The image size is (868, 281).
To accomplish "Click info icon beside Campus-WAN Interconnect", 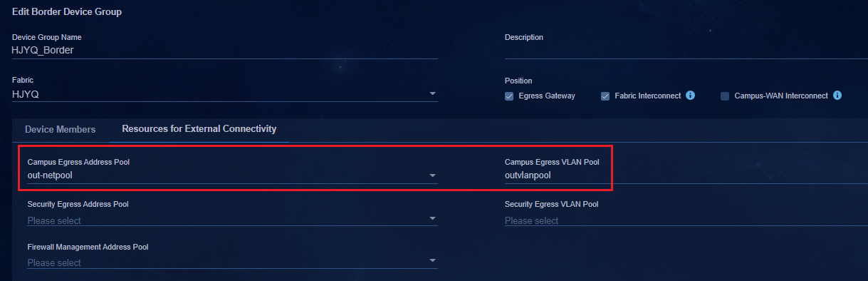I will (837, 96).
